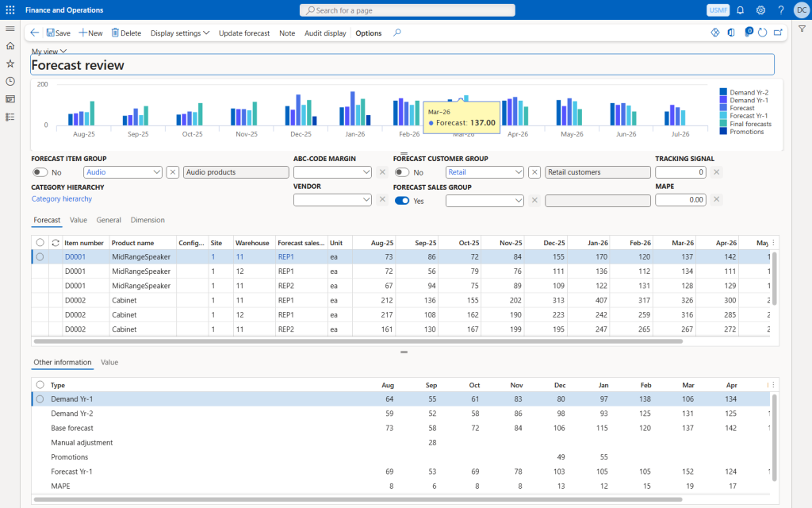812x508 pixels.
Task: Open the Category hierarchy link
Action: coord(62,199)
